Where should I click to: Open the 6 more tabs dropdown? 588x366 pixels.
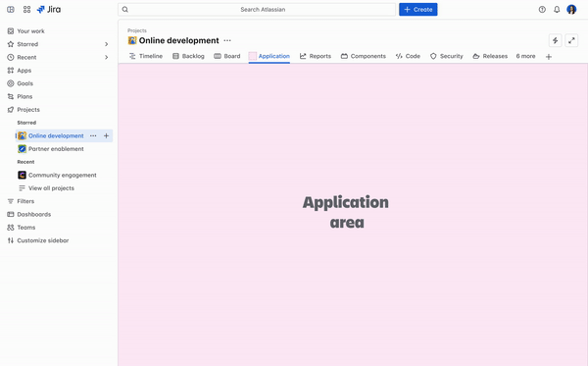click(x=525, y=56)
